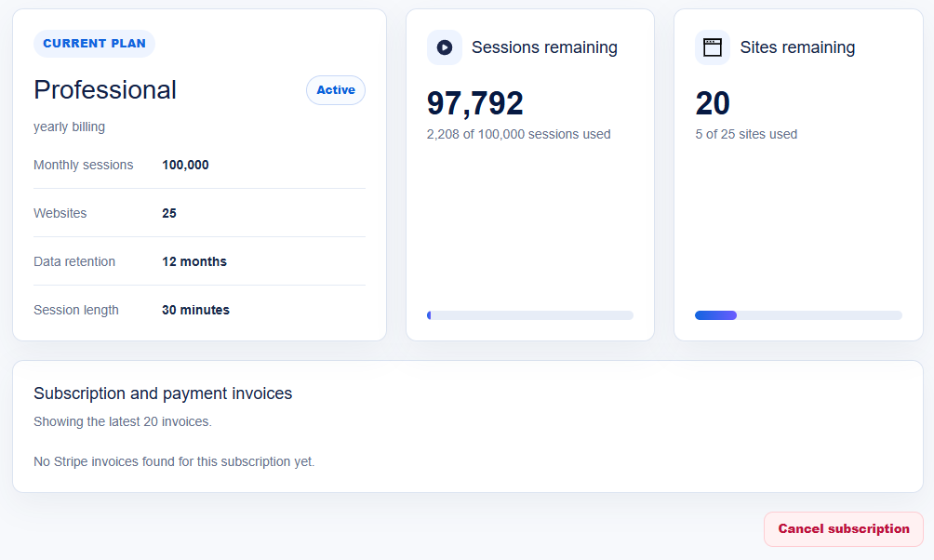Click the 100,000 monthly sessions value
Screen dimensions: 934x560
[x=185, y=165]
